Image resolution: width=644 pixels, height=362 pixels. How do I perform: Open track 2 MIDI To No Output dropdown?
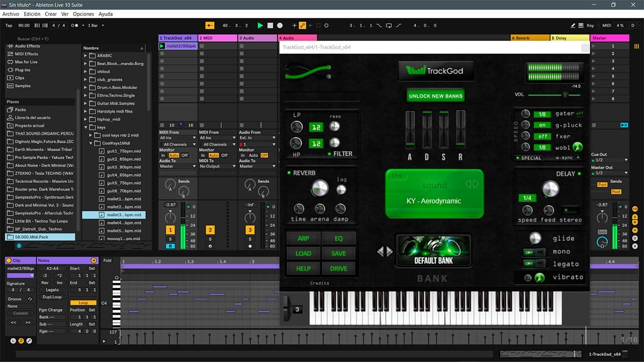click(x=217, y=166)
